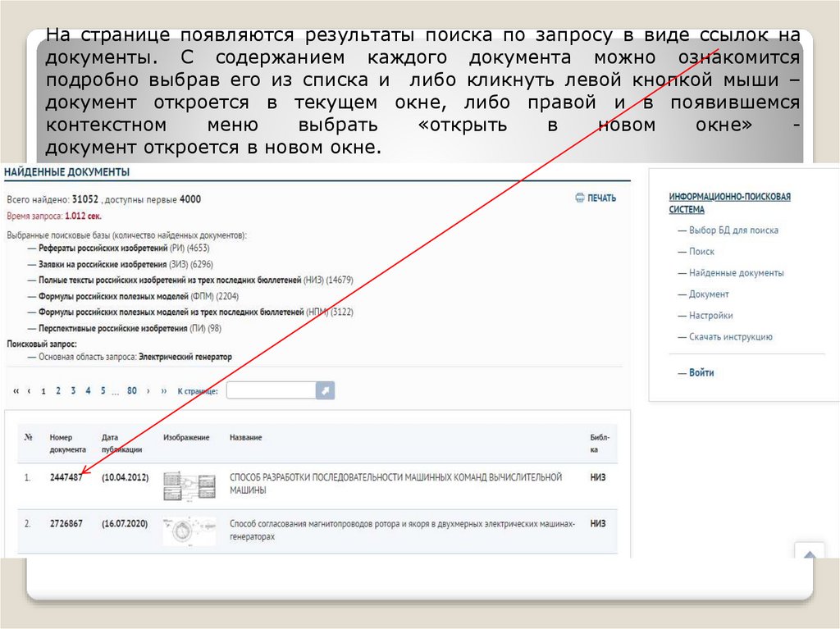This screenshot has width=840, height=629.
Task: Open results page 4
Action: 88,391
